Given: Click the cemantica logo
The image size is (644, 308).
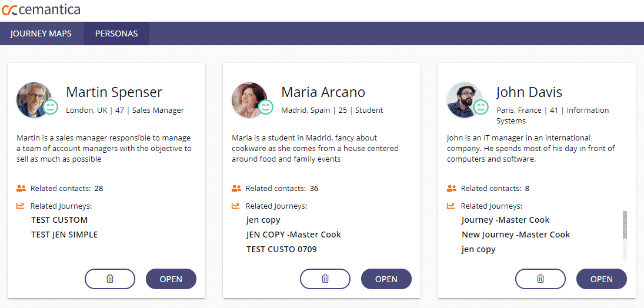Looking at the screenshot, I should [41, 10].
